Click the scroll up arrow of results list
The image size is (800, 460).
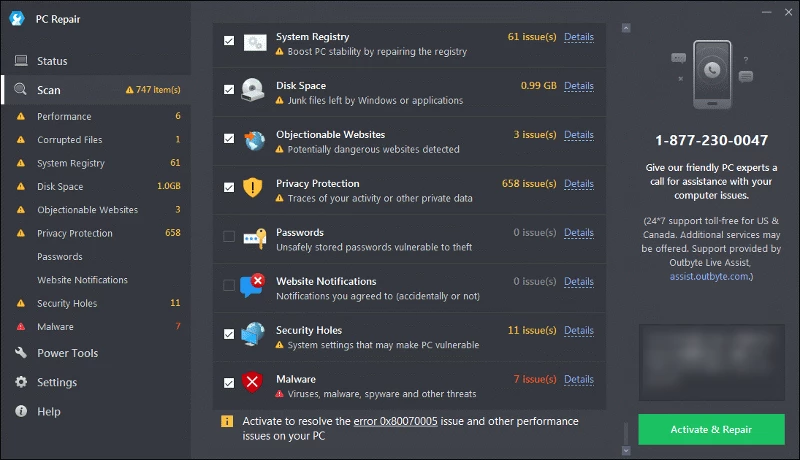tap(626, 28)
